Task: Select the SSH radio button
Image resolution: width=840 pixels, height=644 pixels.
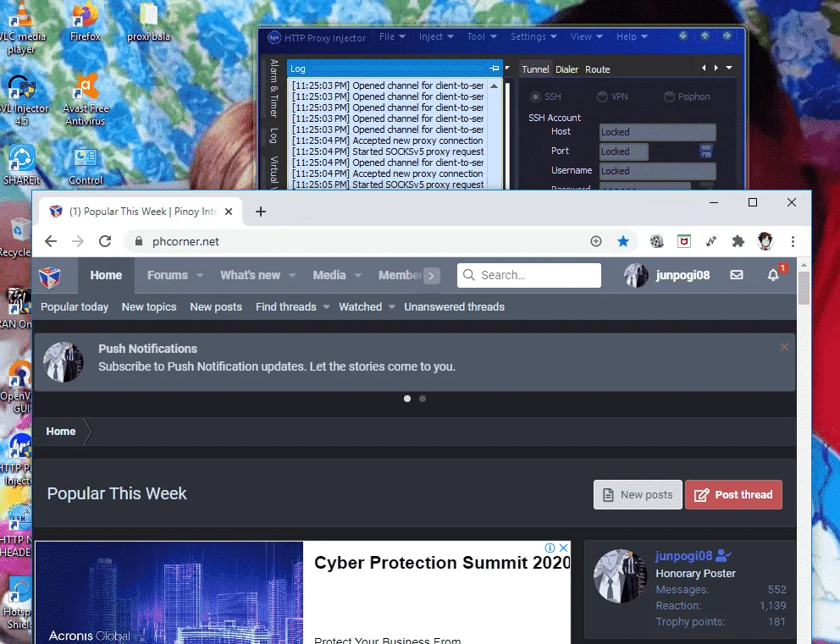Action: coord(534,96)
